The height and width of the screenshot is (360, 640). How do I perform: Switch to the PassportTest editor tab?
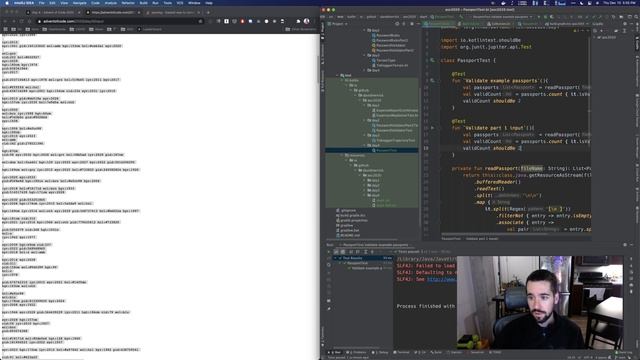439,24
